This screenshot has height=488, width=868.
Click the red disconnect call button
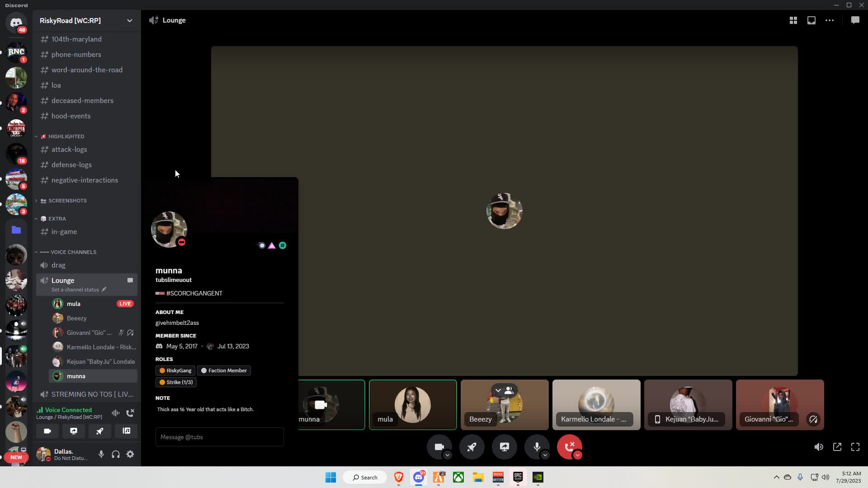tap(569, 447)
